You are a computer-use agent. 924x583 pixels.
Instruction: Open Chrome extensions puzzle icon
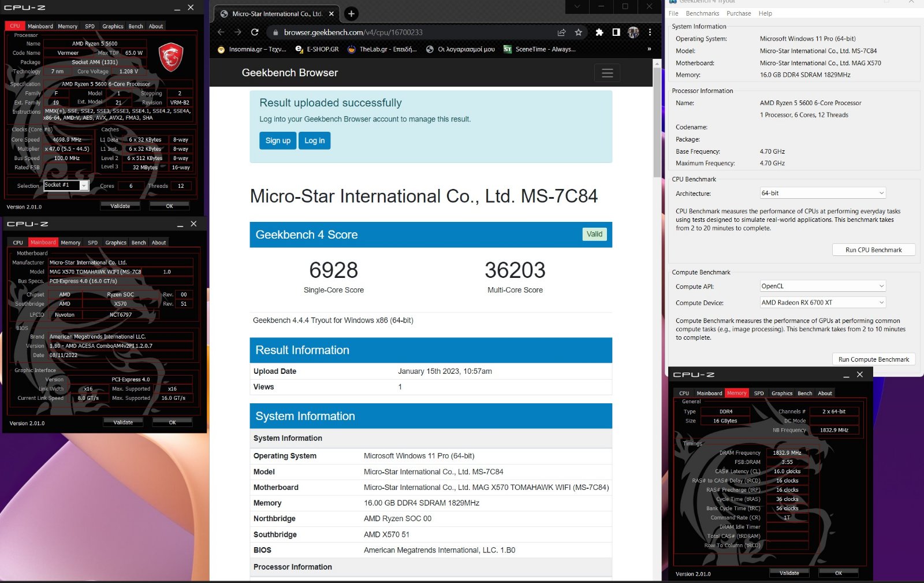(599, 32)
